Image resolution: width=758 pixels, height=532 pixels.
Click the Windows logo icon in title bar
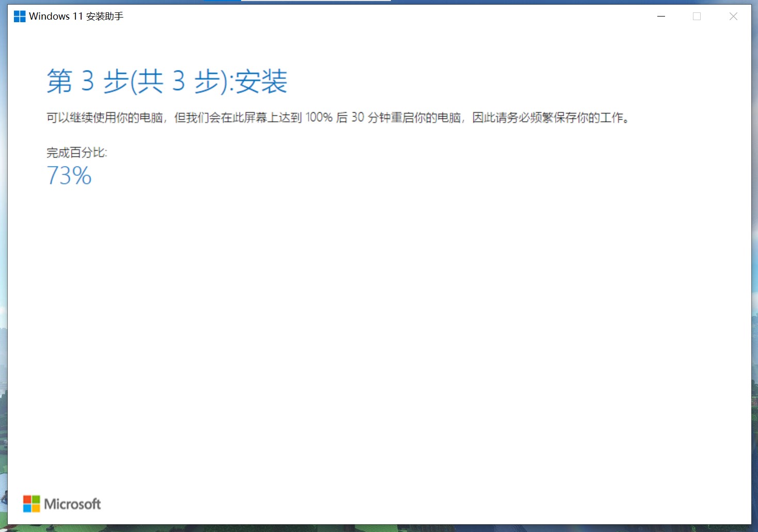coord(20,17)
